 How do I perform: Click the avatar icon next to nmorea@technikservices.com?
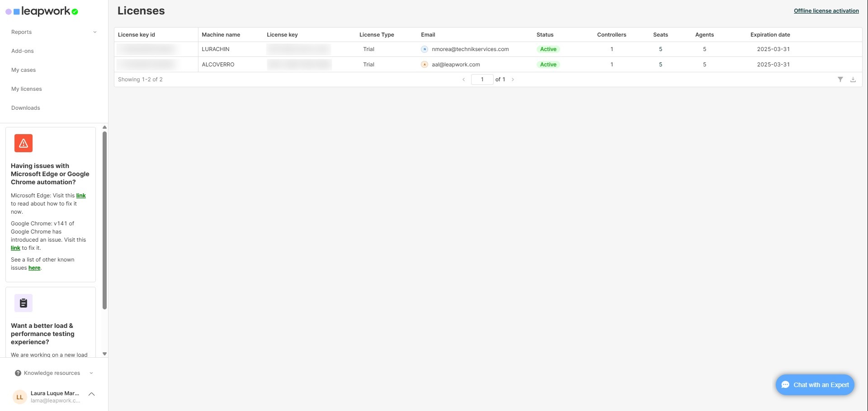coord(424,49)
